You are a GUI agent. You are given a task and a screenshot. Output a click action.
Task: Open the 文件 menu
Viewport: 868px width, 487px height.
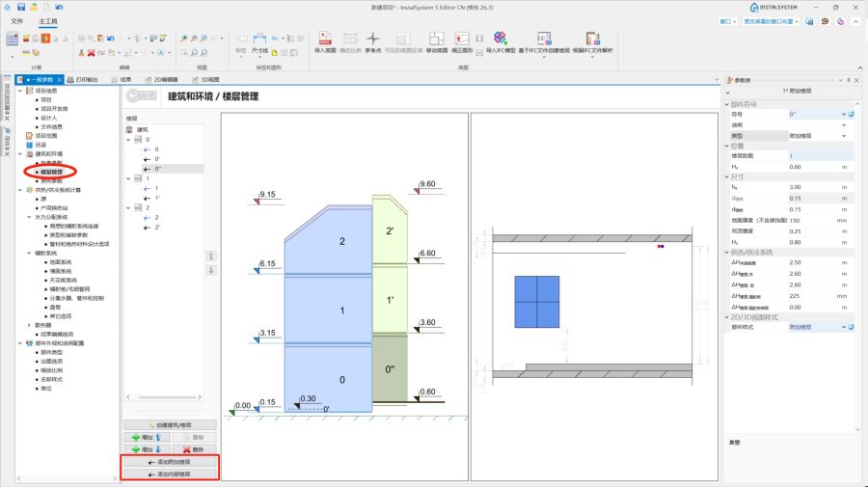pos(17,20)
